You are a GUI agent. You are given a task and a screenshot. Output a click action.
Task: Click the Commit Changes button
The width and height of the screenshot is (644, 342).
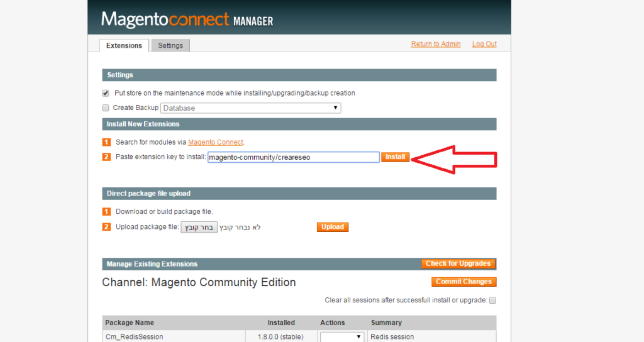point(464,282)
